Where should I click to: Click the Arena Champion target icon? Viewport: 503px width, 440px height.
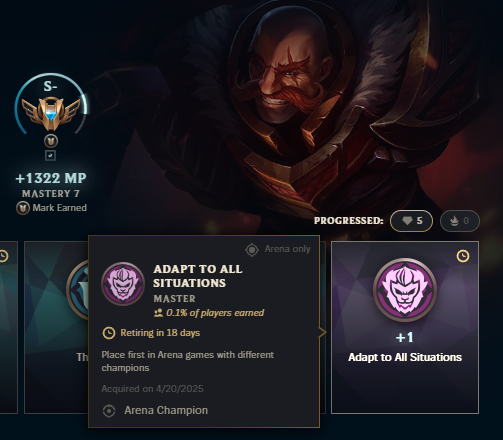point(109,411)
